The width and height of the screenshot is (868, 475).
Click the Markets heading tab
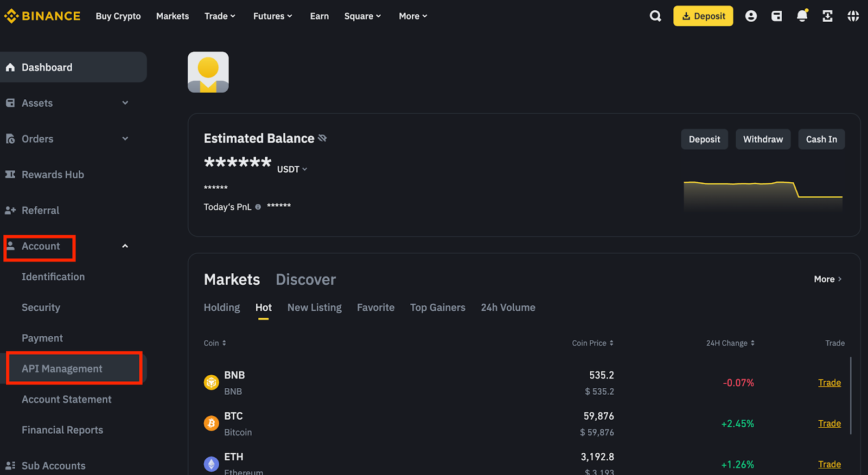pyautogui.click(x=232, y=279)
